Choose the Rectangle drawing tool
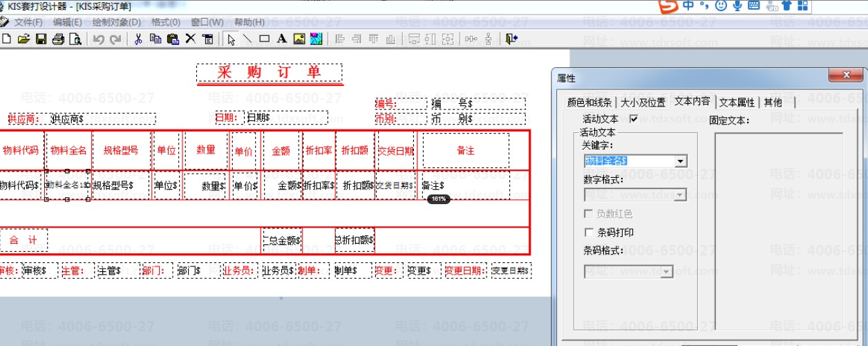Image resolution: width=868 pixels, height=346 pixels. point(264,39)
